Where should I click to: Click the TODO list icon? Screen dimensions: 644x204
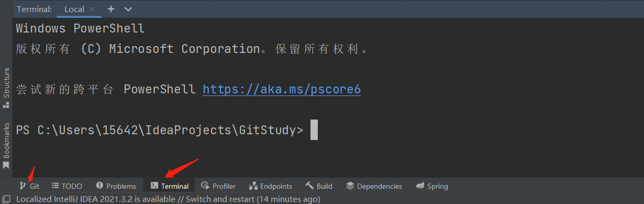click(55, 186)
